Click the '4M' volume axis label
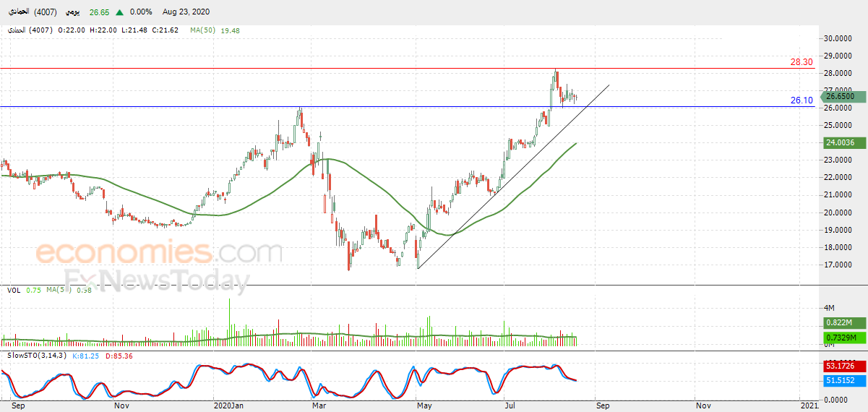The image size is (868, 412). [830, 308]
